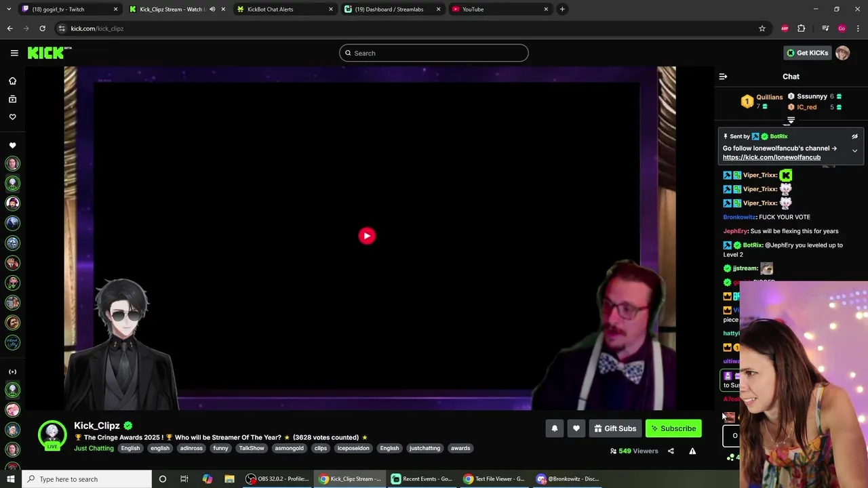
Task: View site information icon in address bar
Action: pyautogui.click(x=62, y=28)
